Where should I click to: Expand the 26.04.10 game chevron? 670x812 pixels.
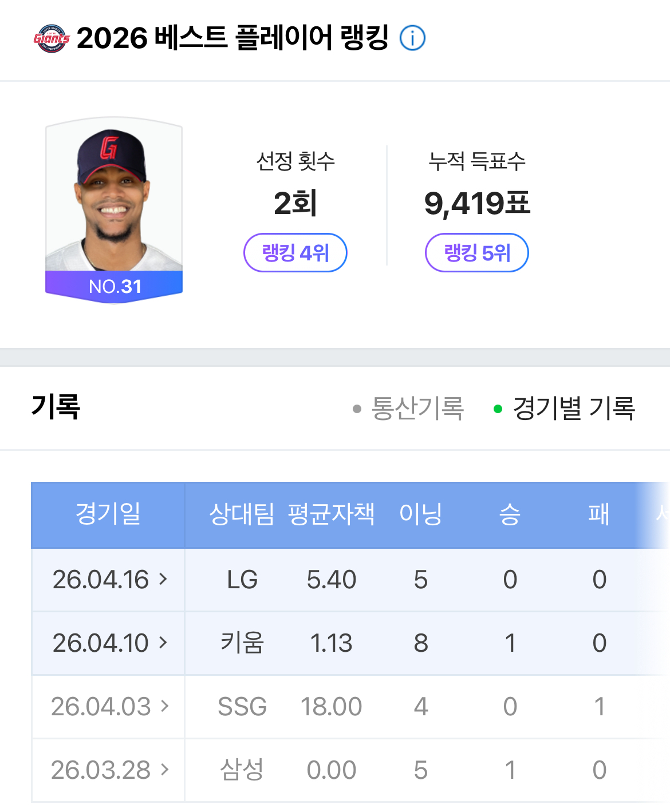click(x=164, y=643)
